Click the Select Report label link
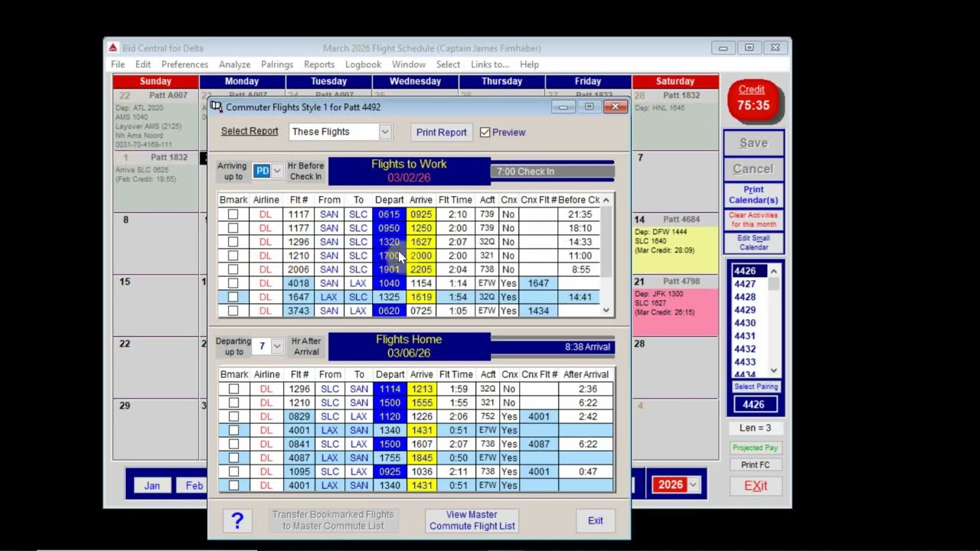 pos(250,131)
